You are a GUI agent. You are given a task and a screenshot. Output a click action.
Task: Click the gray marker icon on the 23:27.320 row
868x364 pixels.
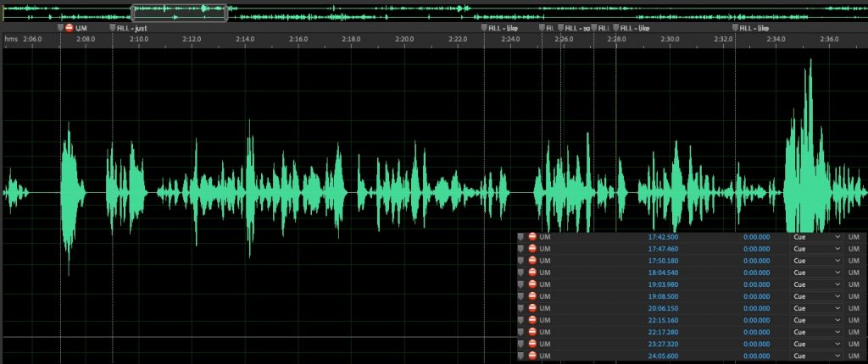point(520,345)
